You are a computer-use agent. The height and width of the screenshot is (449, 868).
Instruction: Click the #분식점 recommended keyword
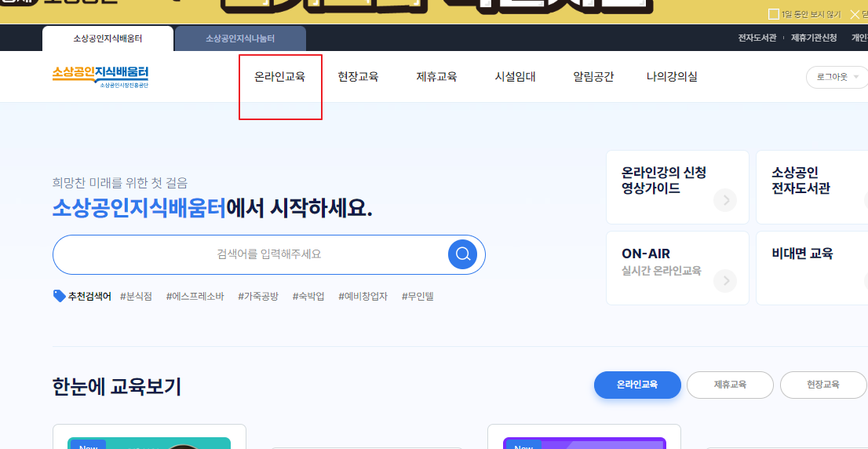[136, 296]
